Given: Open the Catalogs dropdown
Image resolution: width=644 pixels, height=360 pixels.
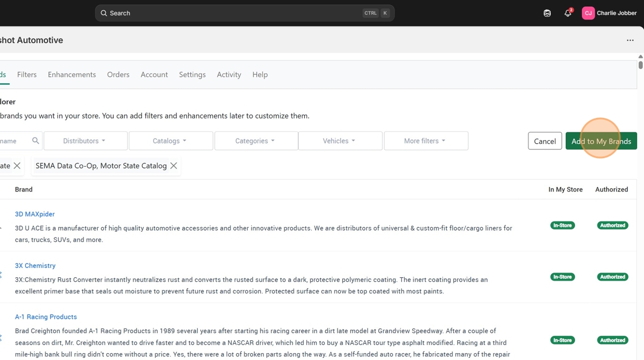Looking at the screenshot, I should coord(171,140).
